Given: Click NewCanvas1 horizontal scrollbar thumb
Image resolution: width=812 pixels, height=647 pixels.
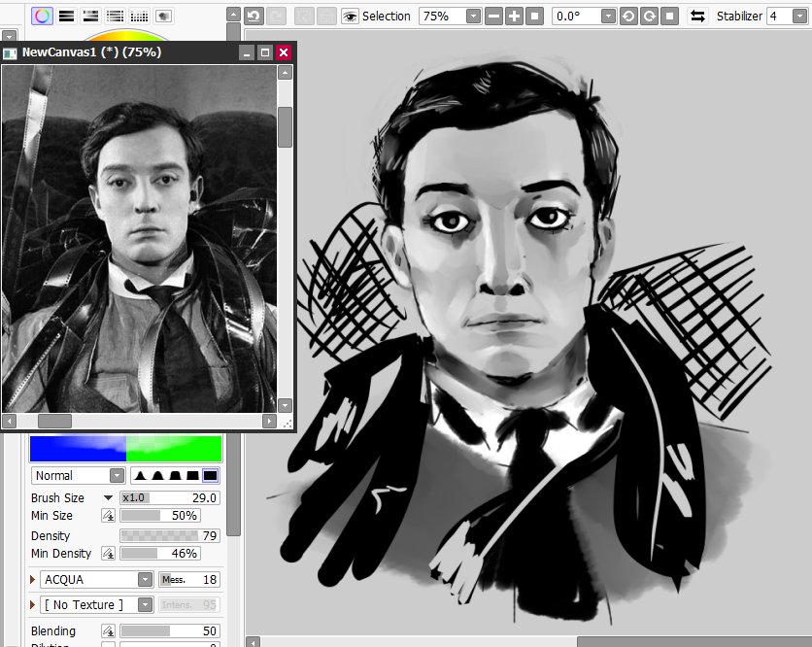Looking at the screenshot, I should [x=55, y=422].
